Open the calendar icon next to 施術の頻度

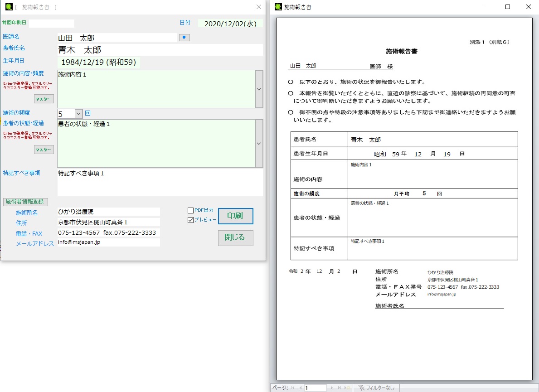pos(87,113)
